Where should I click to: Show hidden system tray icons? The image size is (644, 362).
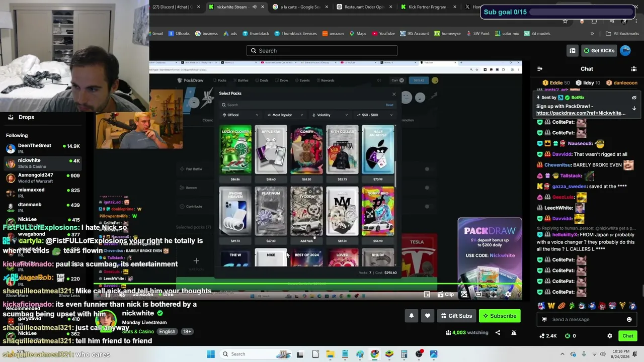(x=562, y=354)
